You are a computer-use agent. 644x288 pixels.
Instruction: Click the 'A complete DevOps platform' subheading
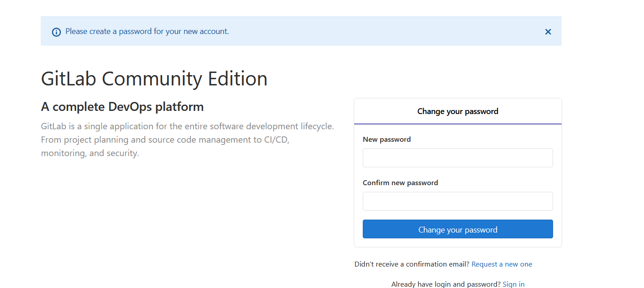coord(122,107)
